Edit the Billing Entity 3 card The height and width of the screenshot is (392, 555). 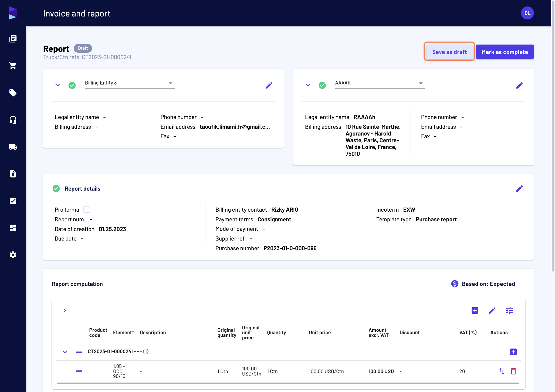[269, 85]
